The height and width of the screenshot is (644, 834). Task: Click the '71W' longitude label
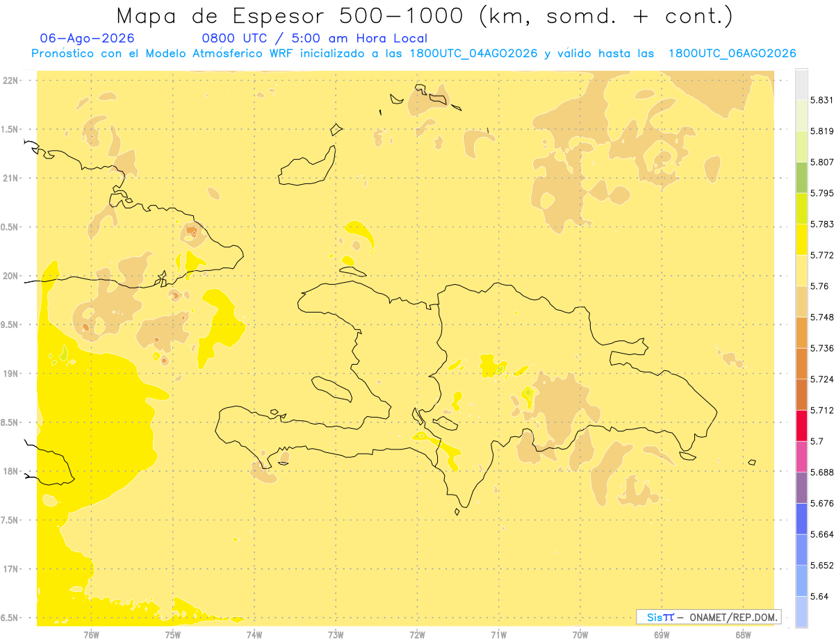pyautogui.click(x=498, y=635)
